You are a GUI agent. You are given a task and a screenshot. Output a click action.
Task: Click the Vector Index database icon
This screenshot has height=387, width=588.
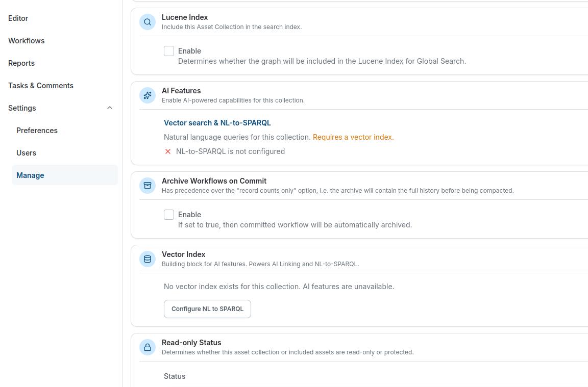coord(148,259)
